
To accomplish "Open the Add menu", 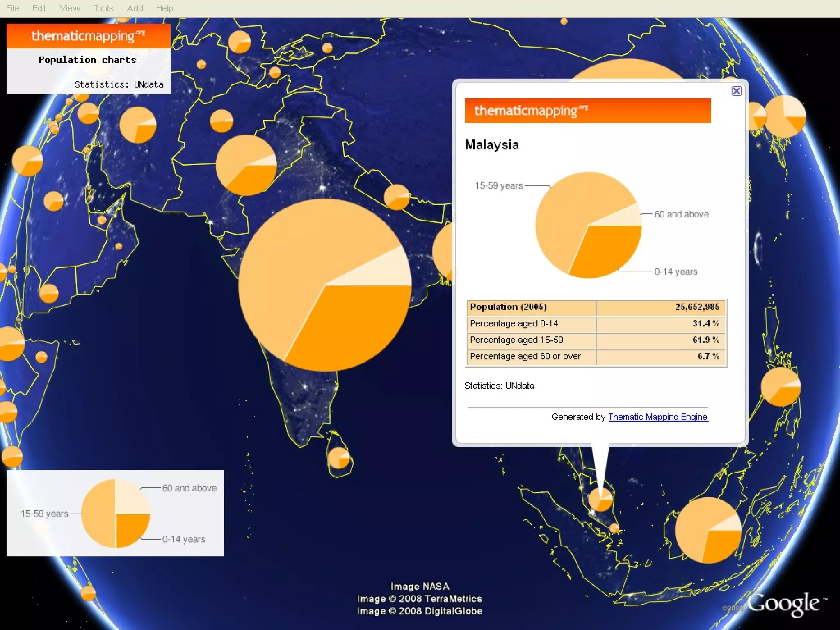I will 135,8.
